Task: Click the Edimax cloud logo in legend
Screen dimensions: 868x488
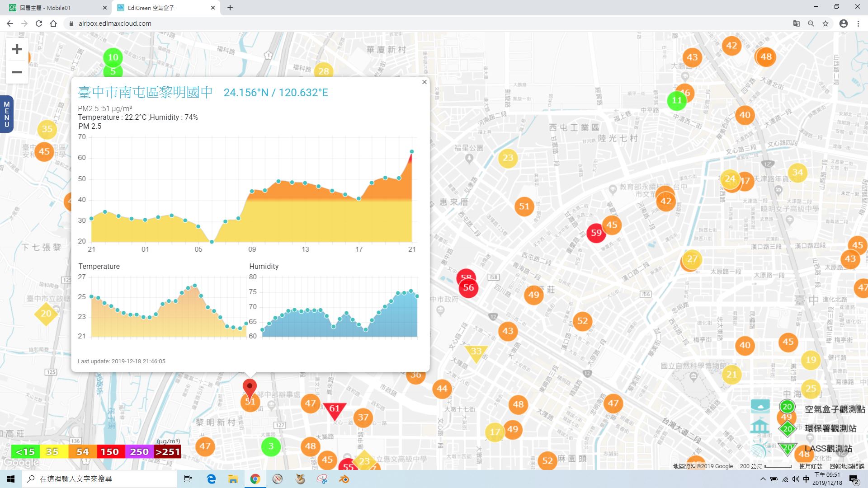Action: tap(760, 406)
